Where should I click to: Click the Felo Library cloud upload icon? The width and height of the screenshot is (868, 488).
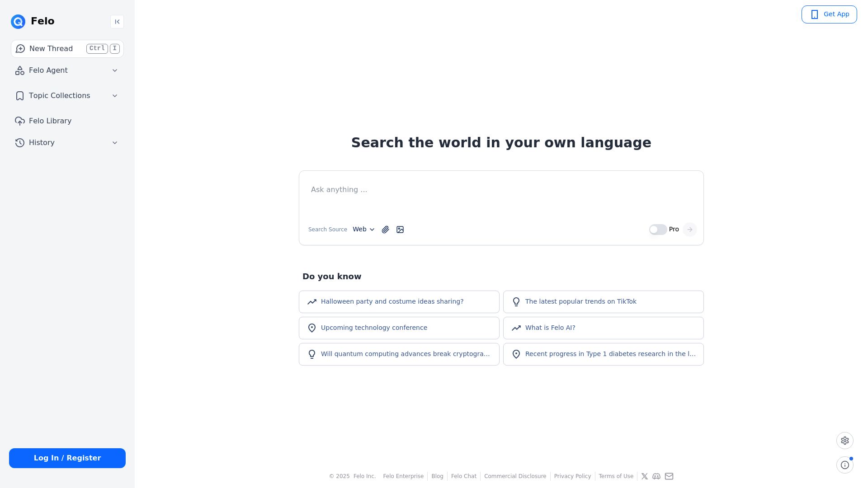[20, 121]
